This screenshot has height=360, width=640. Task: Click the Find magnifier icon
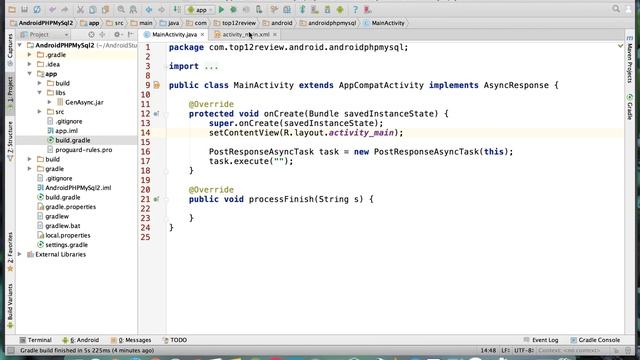coord(121,9)
